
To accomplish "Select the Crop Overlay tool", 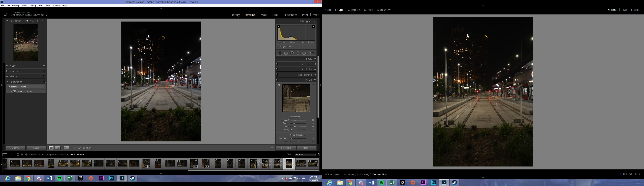I will tap(280, 53).
